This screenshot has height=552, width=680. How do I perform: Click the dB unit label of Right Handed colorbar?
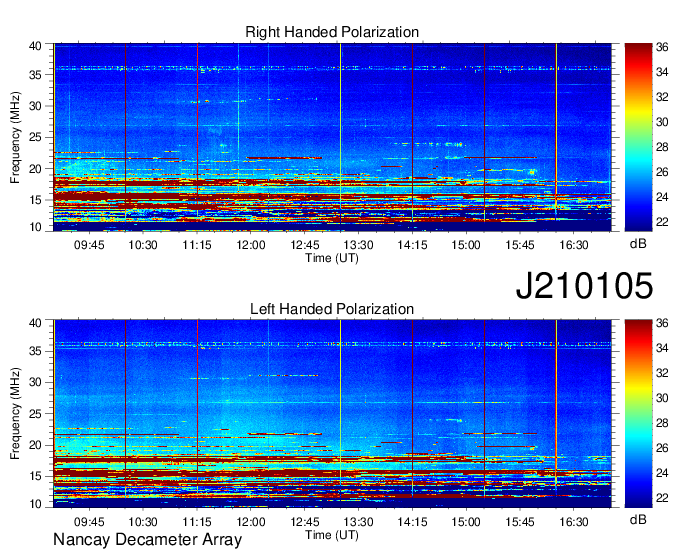pyautogui.click(x=638, y=244)
